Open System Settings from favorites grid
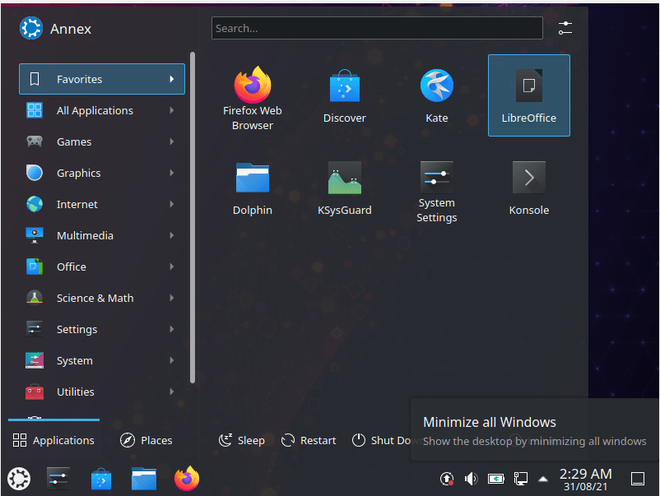 pyautogui.click(x=436, y=192)
